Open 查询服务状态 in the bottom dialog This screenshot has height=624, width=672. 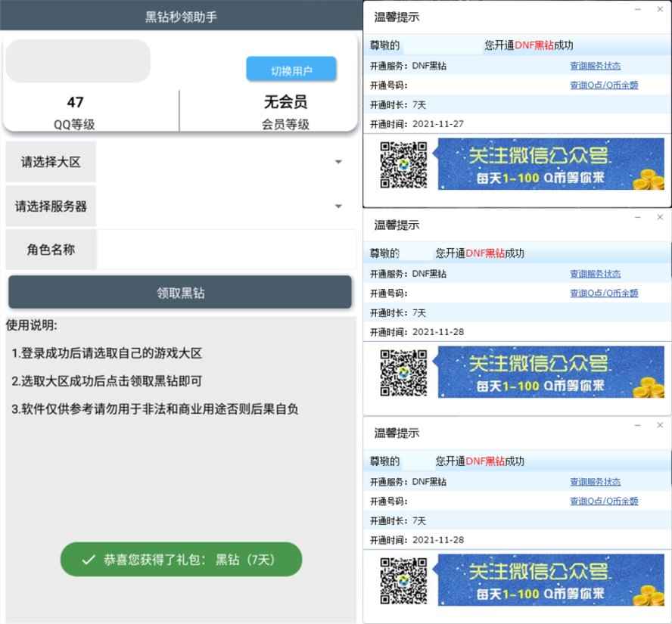[595, 482]
